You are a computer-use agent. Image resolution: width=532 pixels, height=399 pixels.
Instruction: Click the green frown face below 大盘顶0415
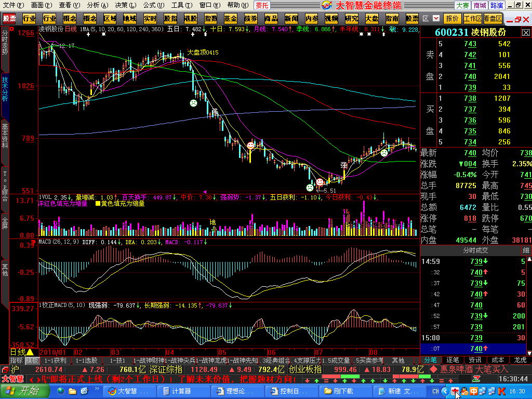(193, 103)
